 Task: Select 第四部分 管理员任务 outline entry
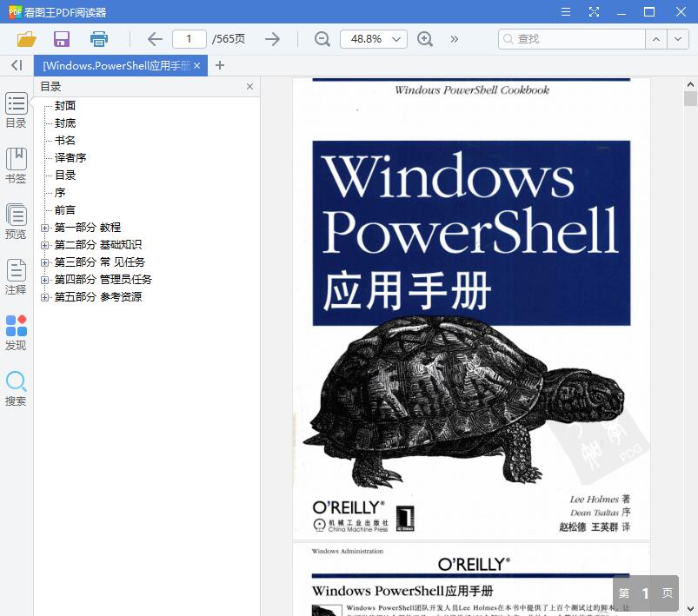click(x=103, y=280)
